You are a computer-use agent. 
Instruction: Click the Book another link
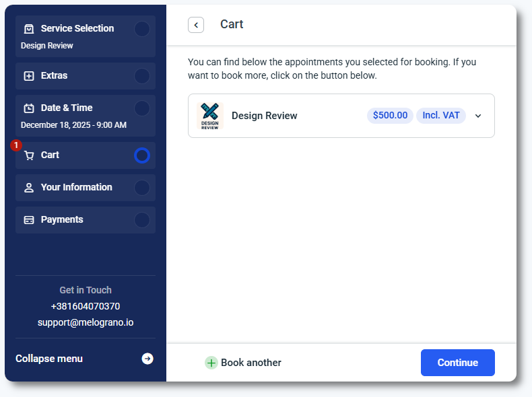pyautogui.click(x=251, y=363)
